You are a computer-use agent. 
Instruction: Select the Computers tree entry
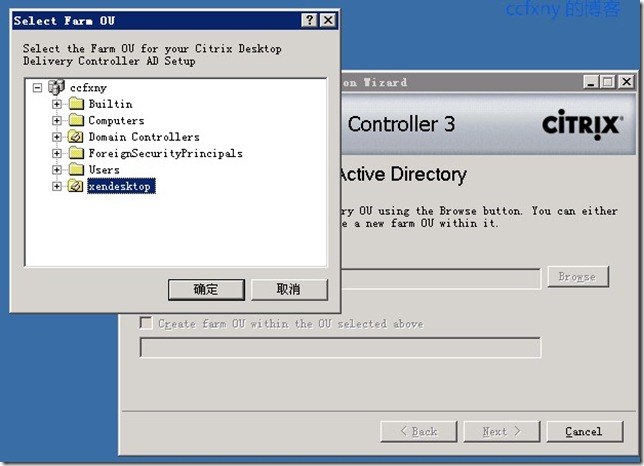(x=116, y=120)
